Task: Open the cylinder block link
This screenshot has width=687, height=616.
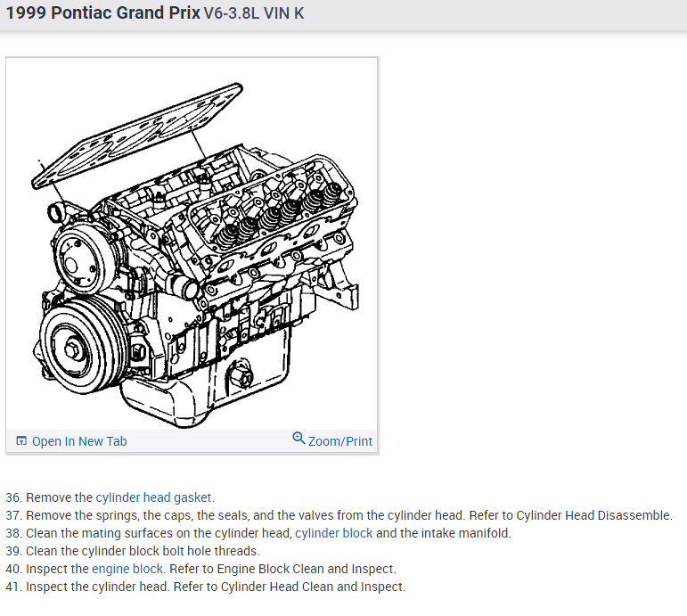Action: [x=334, y=533]
